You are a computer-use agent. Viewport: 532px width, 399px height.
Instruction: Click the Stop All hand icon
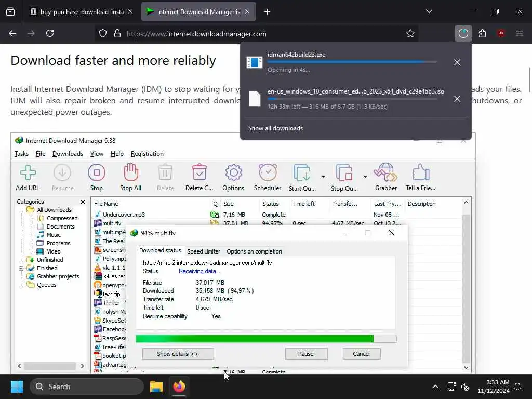[x=130, y=172]
